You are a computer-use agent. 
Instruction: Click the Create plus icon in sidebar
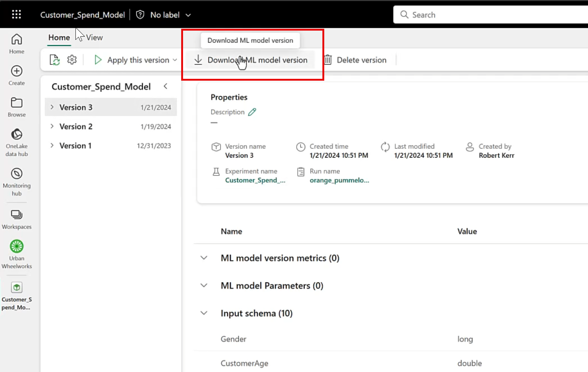(x=16, y=71)
